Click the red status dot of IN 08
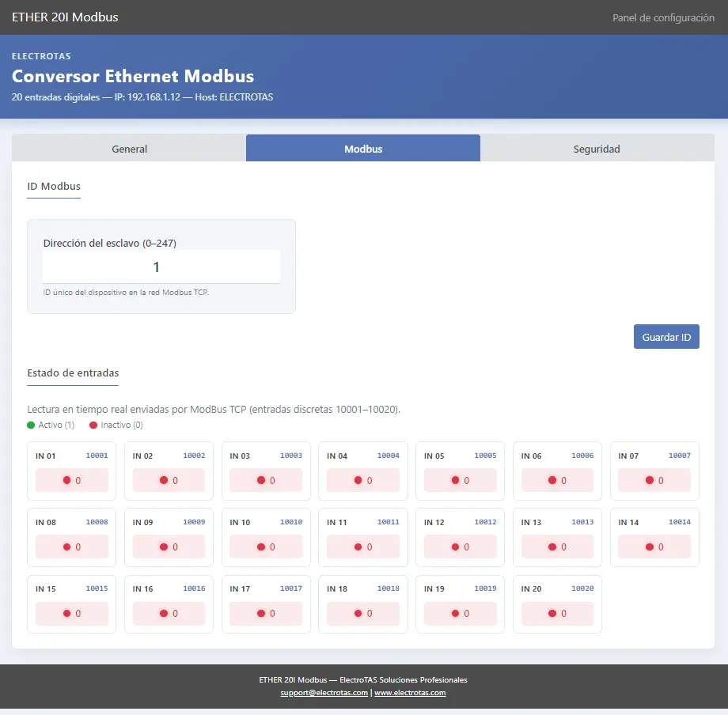The height and width of the screenshot is (715, 728). tap(66, 547)
